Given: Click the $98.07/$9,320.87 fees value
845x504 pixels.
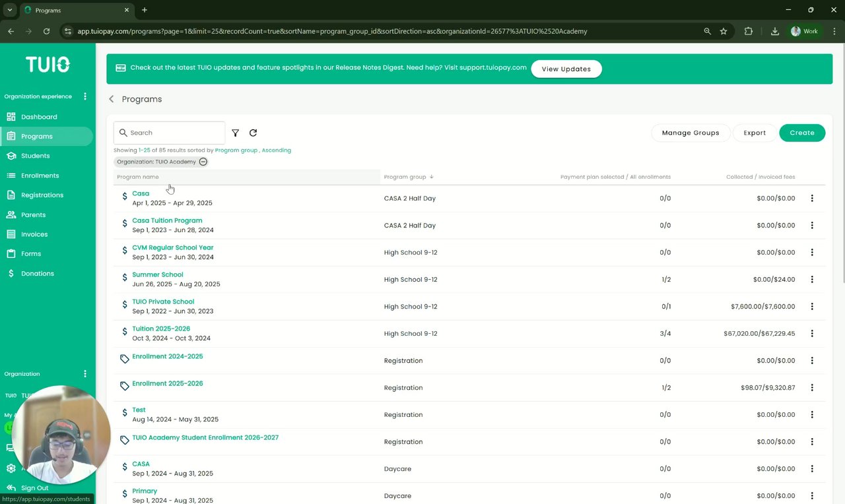Looking at the screenshot, I should point(768,387).
